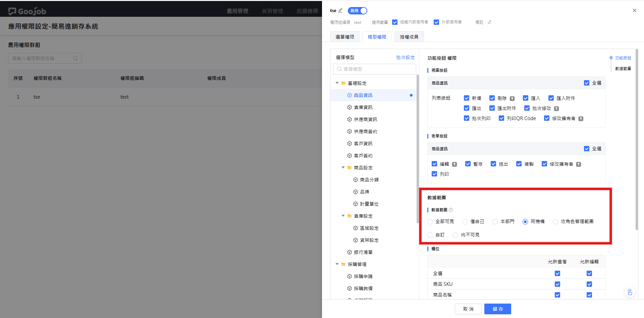Jump to 數據範圍 anchor link
This screenshot has height=318, width=644.
point(623,68)
